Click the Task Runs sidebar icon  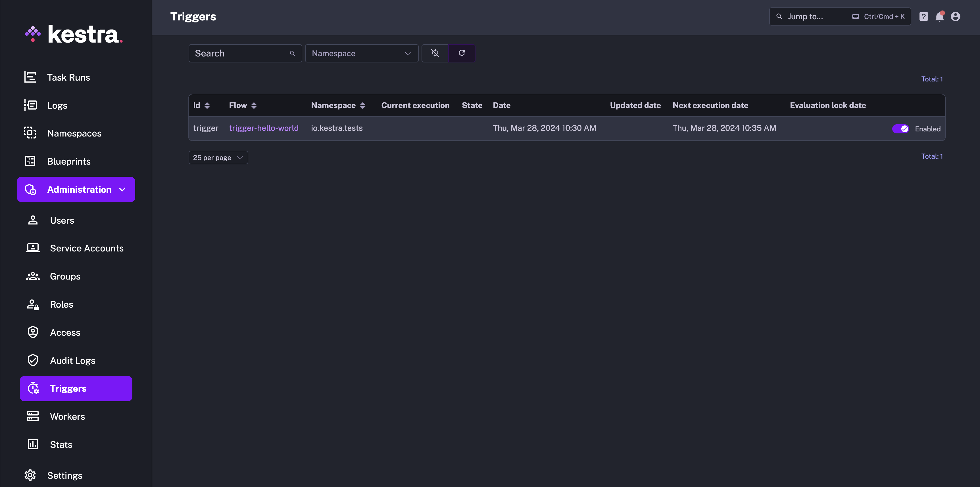pyautogui.click(x=30, y=77)
